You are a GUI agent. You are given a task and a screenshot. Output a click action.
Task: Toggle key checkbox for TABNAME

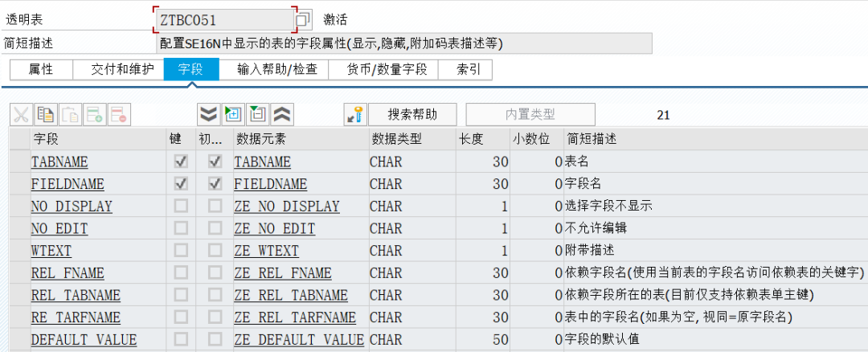pyautogui.click(x=181, y=161)
